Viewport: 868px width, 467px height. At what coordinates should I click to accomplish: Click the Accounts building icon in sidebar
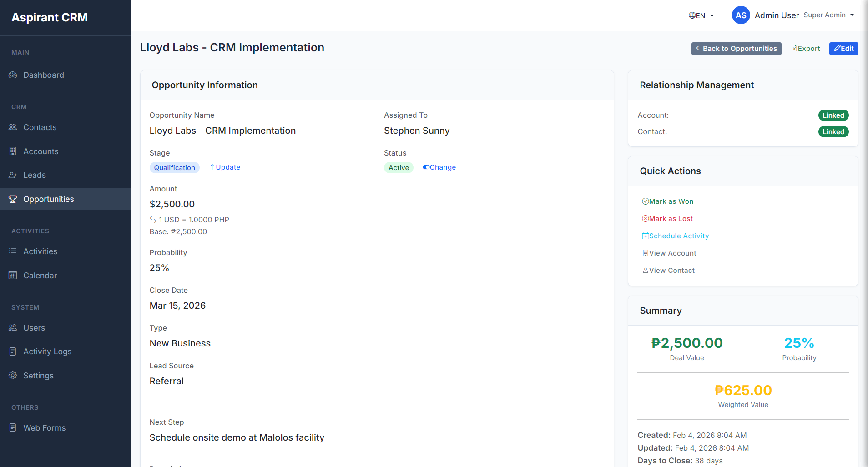[13, 151]
